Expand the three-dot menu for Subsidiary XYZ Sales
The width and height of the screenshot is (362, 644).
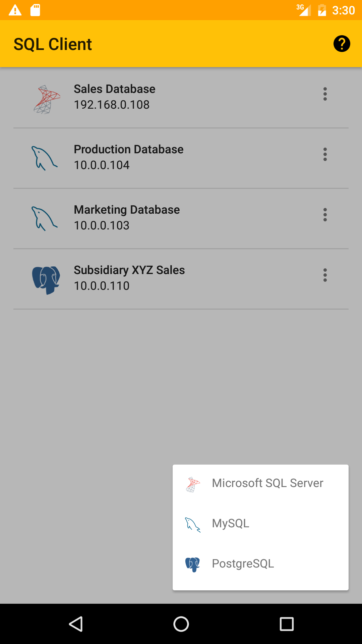[325, 275]
